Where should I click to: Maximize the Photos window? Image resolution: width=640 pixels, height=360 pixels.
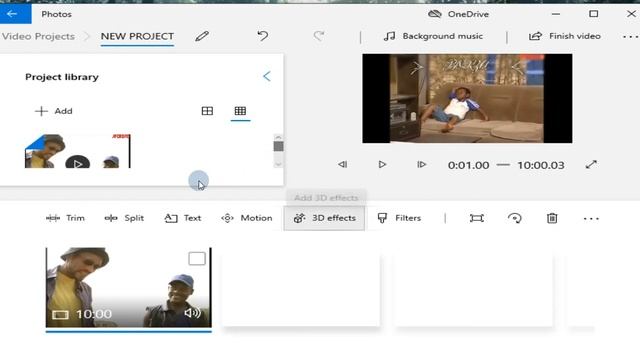[x=593, y=14]
